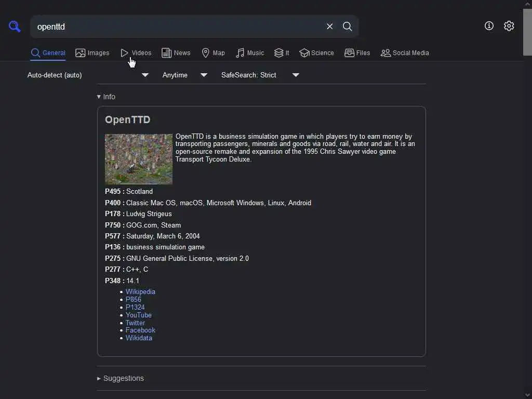Viewport: 532px width, 399px height.
Task: Switch to the Social Media tab
Action: (x=405, y=53)
